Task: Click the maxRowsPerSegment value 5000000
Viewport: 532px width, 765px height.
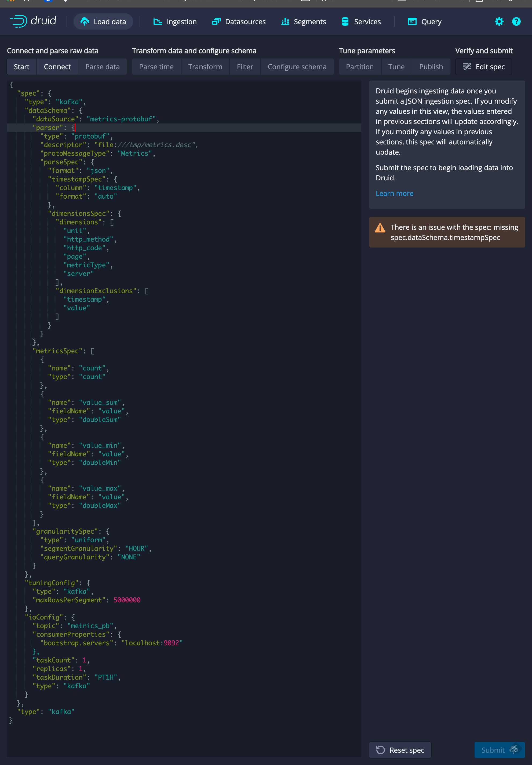Action: point(127,600)
